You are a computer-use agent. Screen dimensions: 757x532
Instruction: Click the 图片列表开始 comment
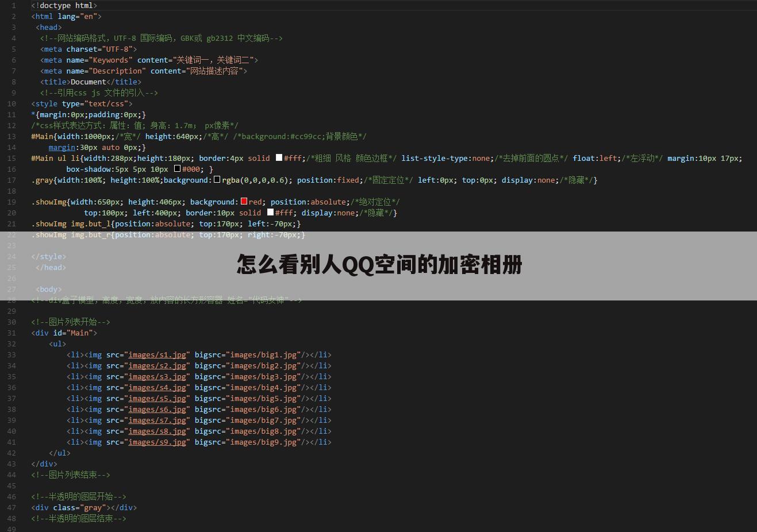pos(71,322)
